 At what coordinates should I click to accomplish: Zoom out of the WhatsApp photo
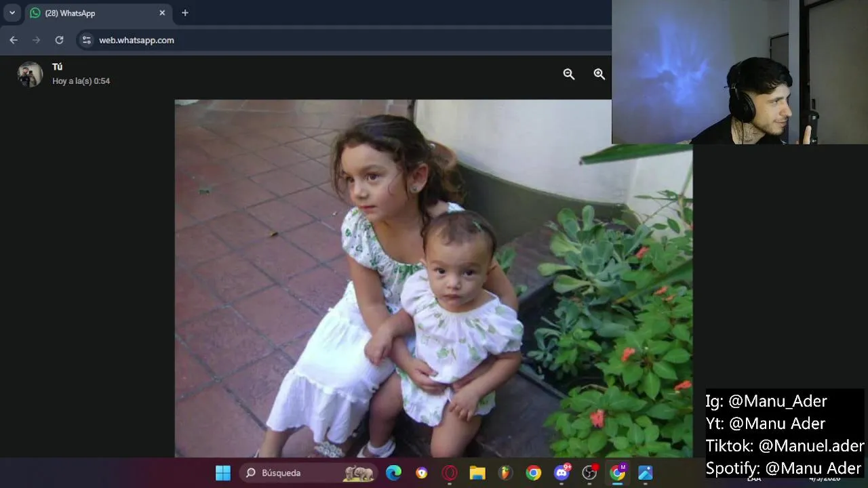pos(569,75)
